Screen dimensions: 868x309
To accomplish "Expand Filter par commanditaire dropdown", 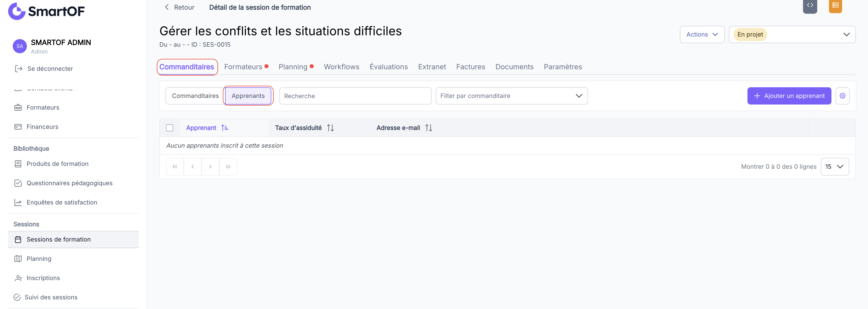I will pos(511,96).
